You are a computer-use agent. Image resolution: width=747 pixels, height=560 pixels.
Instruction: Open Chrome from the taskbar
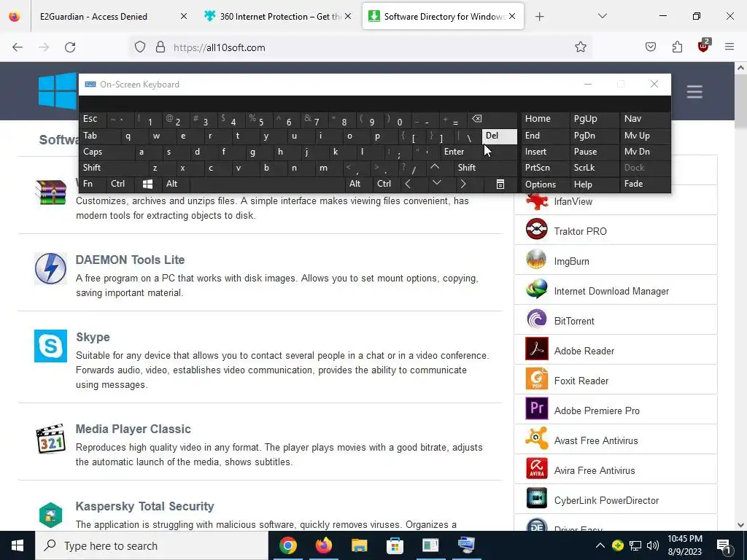pos(287,545)
